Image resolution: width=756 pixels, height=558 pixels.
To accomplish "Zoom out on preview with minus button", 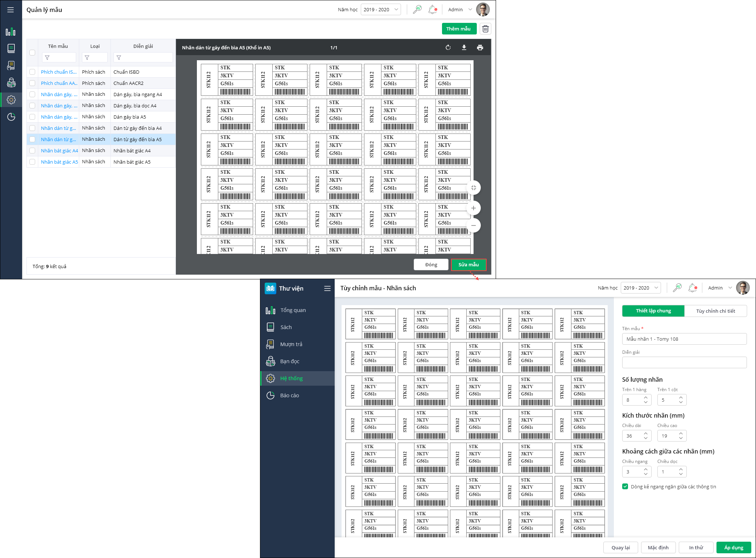I will 473,225.
